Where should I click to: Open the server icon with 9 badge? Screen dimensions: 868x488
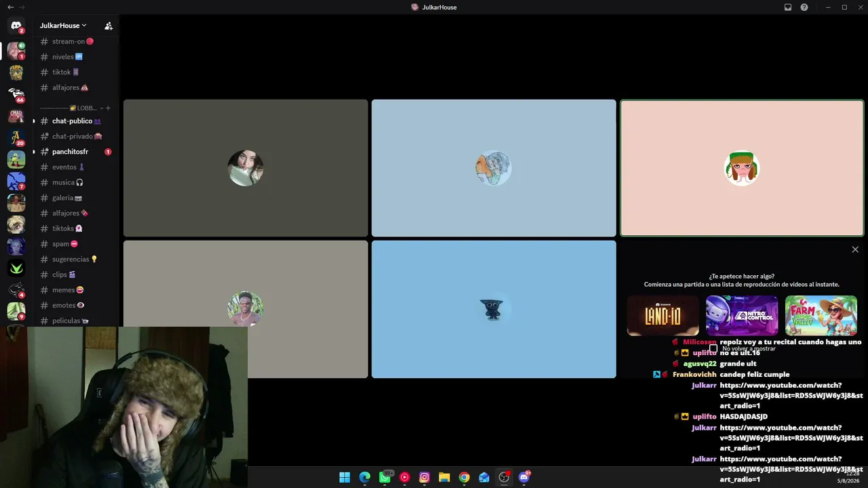tap(16, 311)
